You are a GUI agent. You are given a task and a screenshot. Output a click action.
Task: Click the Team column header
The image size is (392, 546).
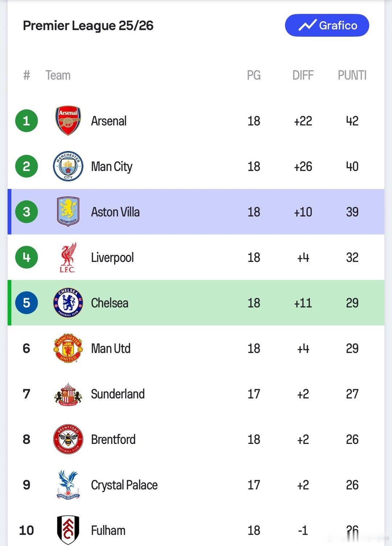point(58,75)
